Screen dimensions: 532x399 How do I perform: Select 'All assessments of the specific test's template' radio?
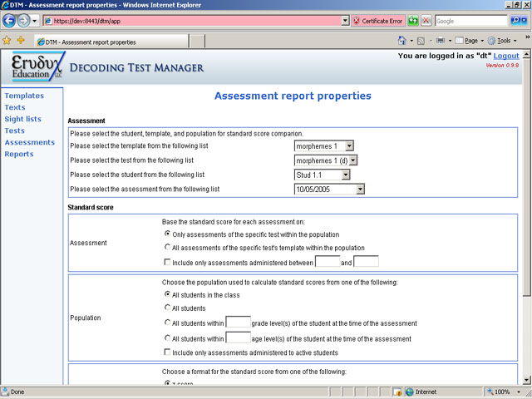[x=167, y=247]
